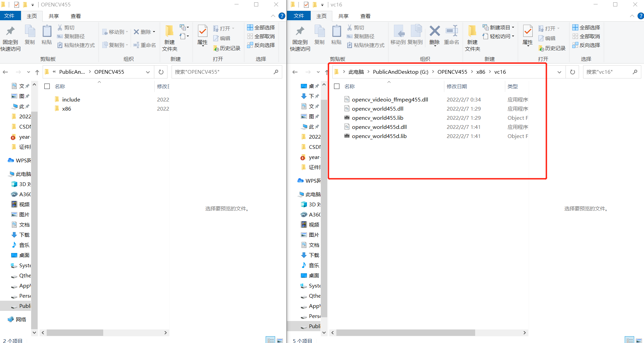Click 历史记录 in OPENCV455 window ribbon
This screenshot has height=343, width=644.
226,48
